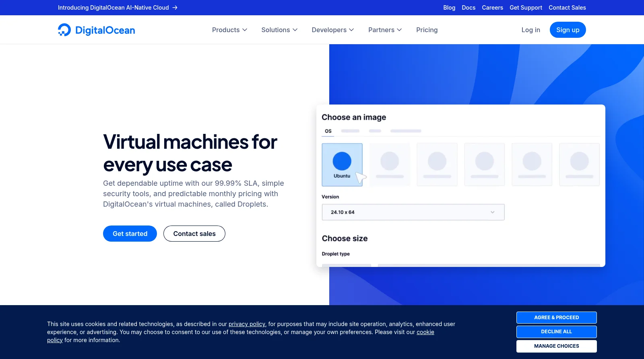Expand the Developers menu
This screenshot has height=359, width=644.
(333, 30)
